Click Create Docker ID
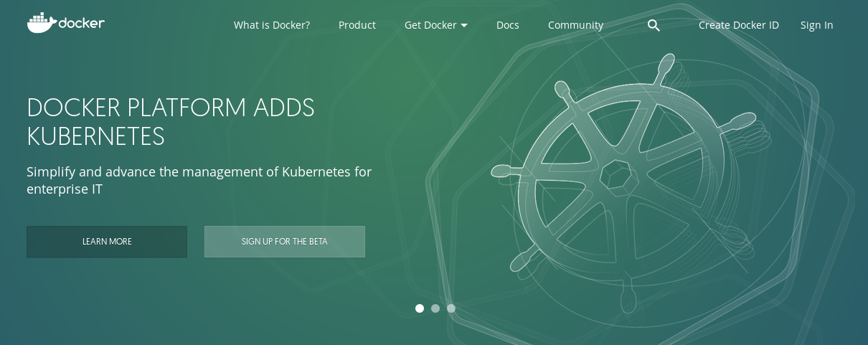Image resolution: width=868 pixels, height=345 pixels. pyautogui.click(x=739, y=25)
